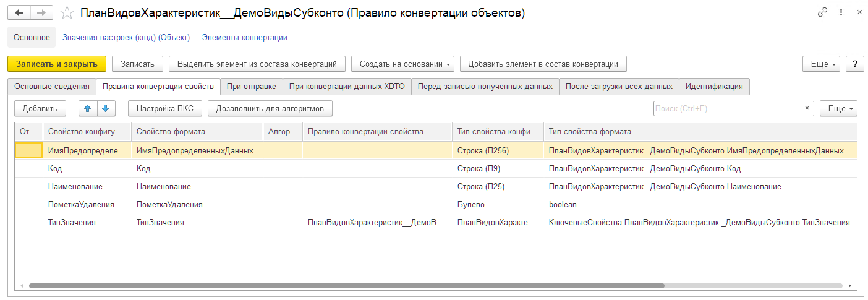This screenshot has width=868, height=300.
Task: Click the Добавить button above the table
Action: 40,108
